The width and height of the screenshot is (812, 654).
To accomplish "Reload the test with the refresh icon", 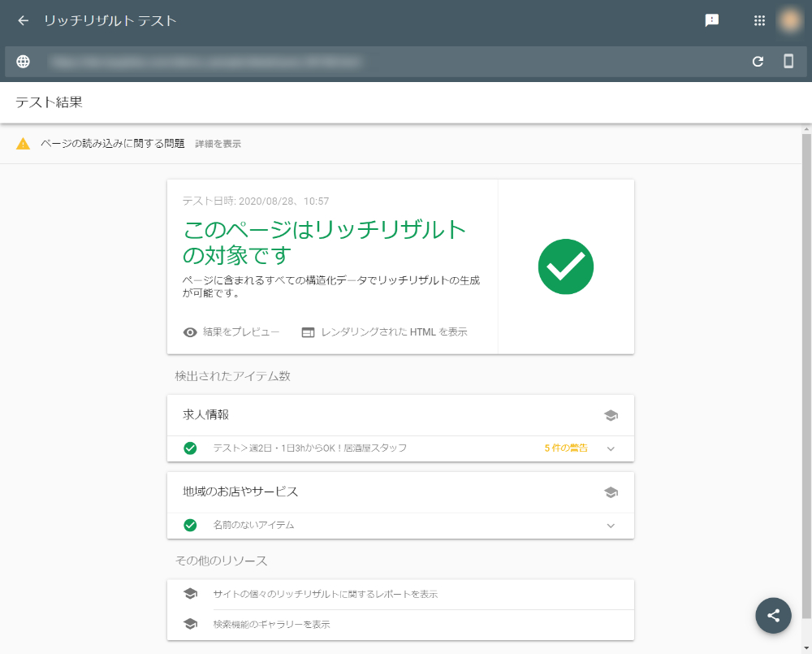I will click(x=758, y=62).
